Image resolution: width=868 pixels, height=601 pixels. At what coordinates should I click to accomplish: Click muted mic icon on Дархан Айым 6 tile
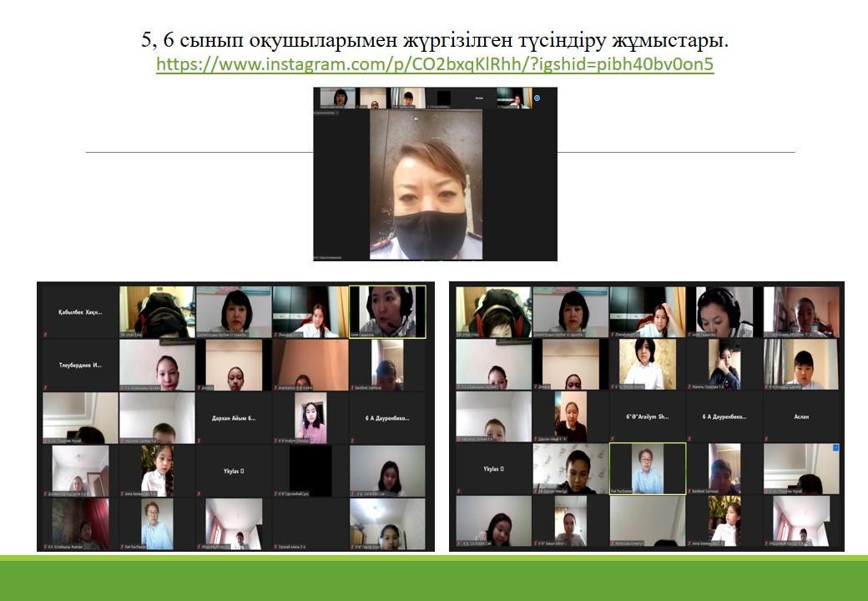199,440
